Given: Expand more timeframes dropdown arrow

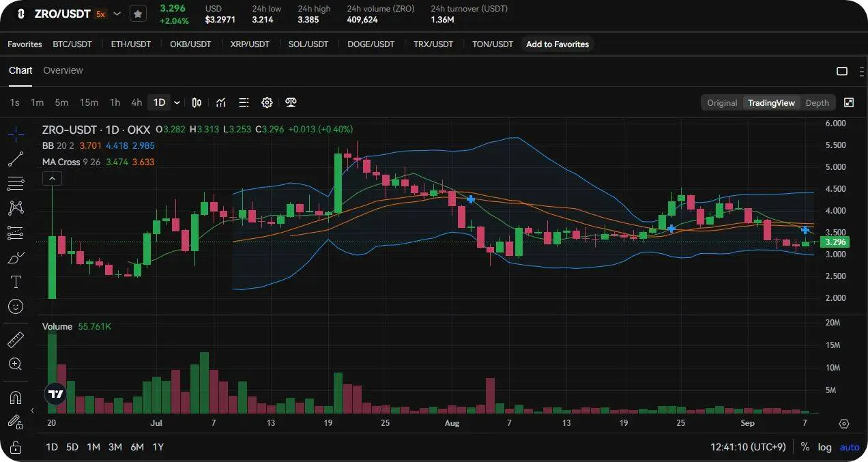Looking at the screenshot, I should coord(177,102).
